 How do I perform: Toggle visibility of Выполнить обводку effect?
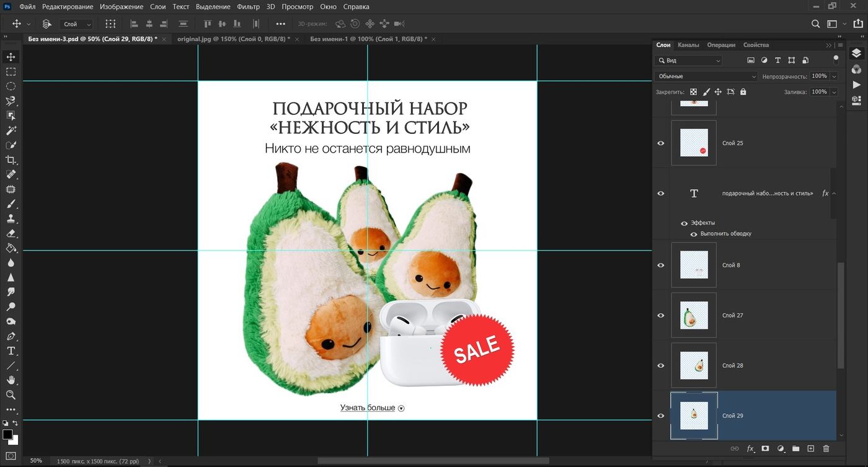coord(694,234)
